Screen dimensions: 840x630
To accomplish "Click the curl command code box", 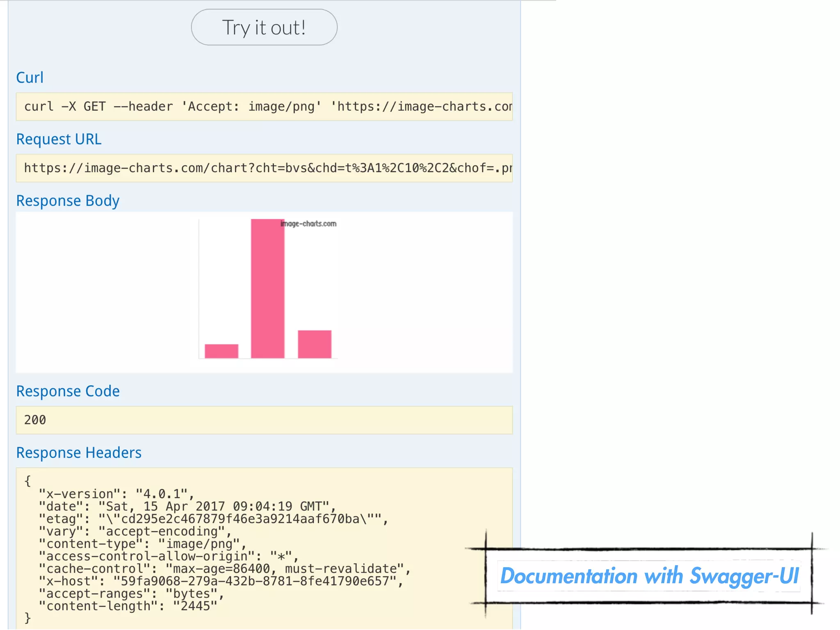I will (x=264, y=107).
